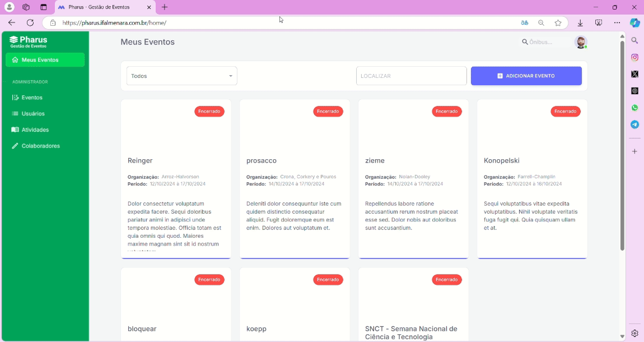
Task: Click the screenshot capture toolbar icon
Action: (599, 23)
